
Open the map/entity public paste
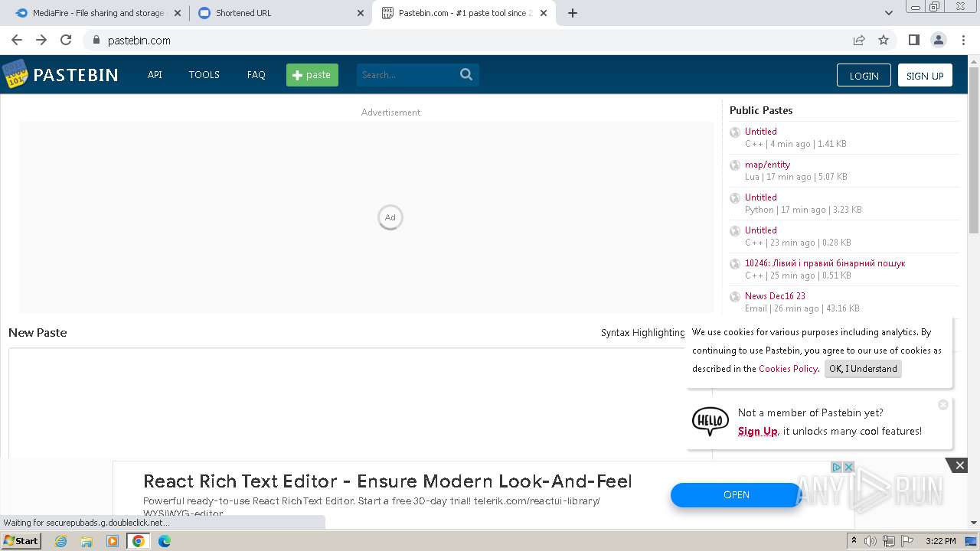coord(767,165)
